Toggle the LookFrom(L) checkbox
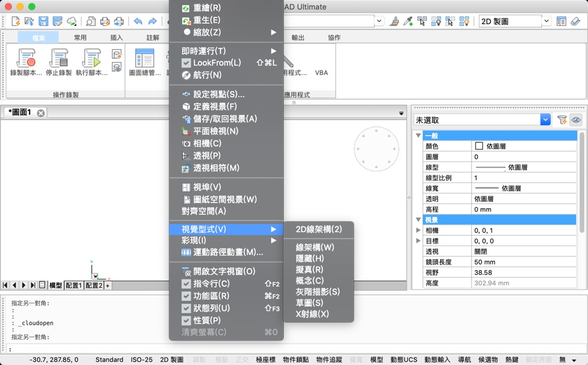 185,63
